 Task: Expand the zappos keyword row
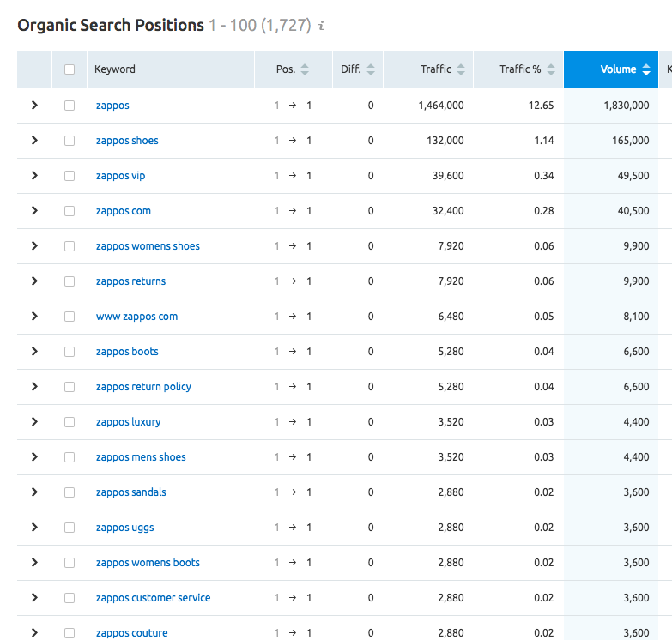point(34,105)
